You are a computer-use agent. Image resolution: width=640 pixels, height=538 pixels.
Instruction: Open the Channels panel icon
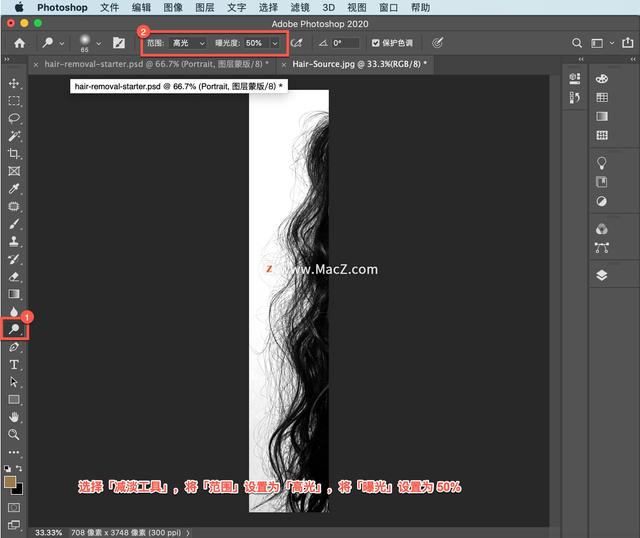click(x=602, y=229)
